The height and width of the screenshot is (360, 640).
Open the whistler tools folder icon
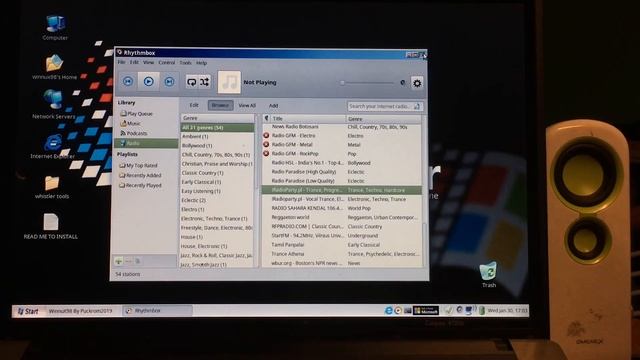(x=52, y=187)
